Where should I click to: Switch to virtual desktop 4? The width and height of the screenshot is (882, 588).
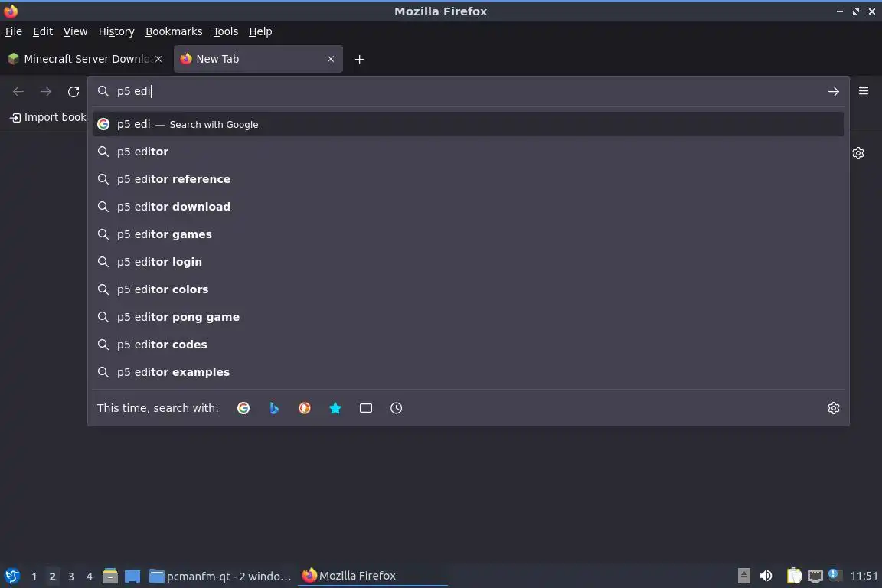(90, 577)
